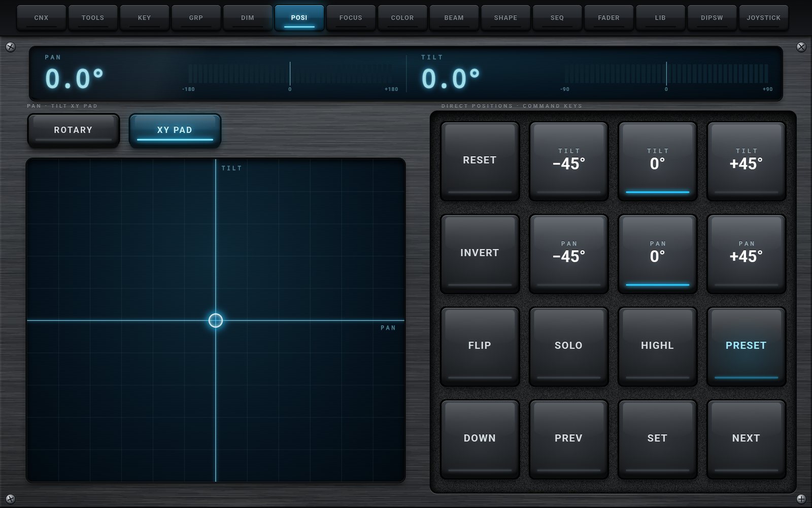The height and width of the screenshot is (508, 812).
Task: Choose the PAN 0° key
Action: tap(657, 253)
